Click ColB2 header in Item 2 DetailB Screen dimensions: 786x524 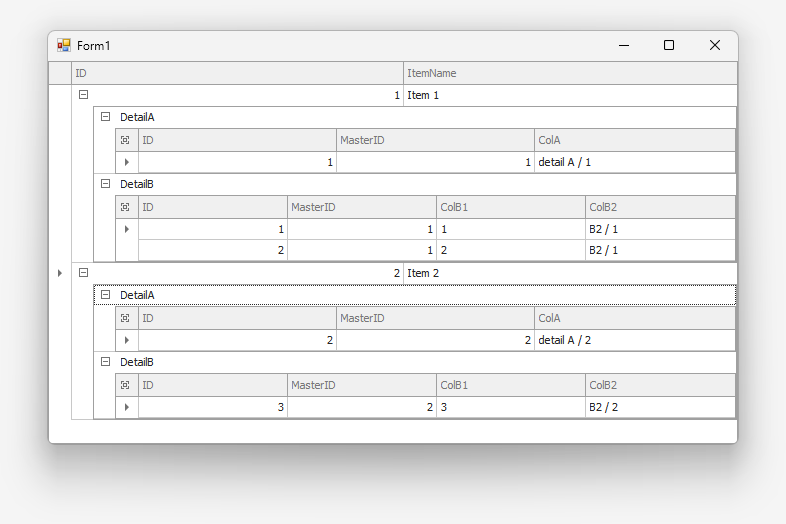660,385
